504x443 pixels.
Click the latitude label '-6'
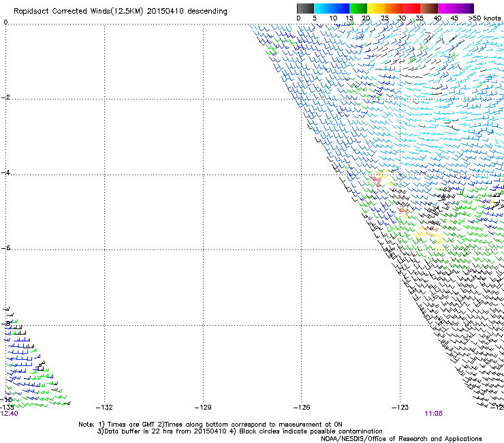(5, 247)
